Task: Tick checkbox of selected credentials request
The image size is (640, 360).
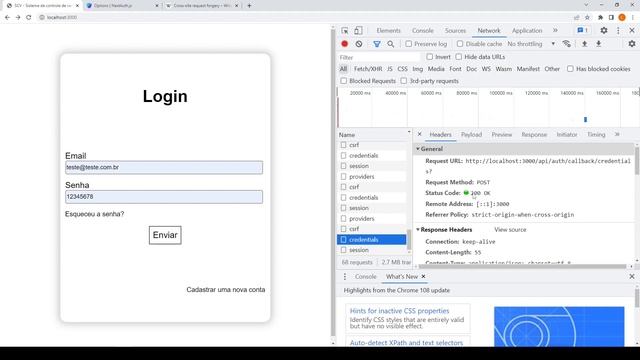Action: [343, 240]
